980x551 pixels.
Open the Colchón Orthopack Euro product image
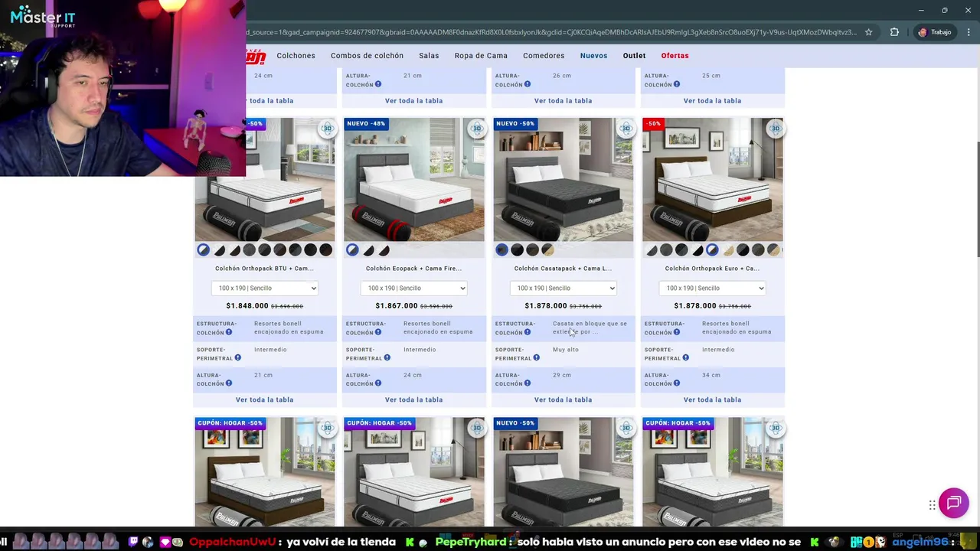(x=712, y=180)
